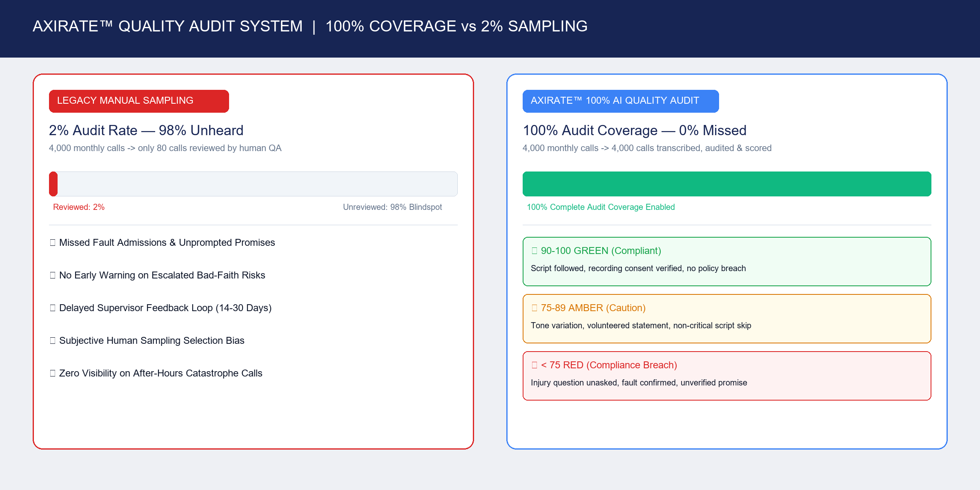Click heading '100% Audit Coverage — 0% Missed'
Screen dimensions: 980x490
point(635,130)
